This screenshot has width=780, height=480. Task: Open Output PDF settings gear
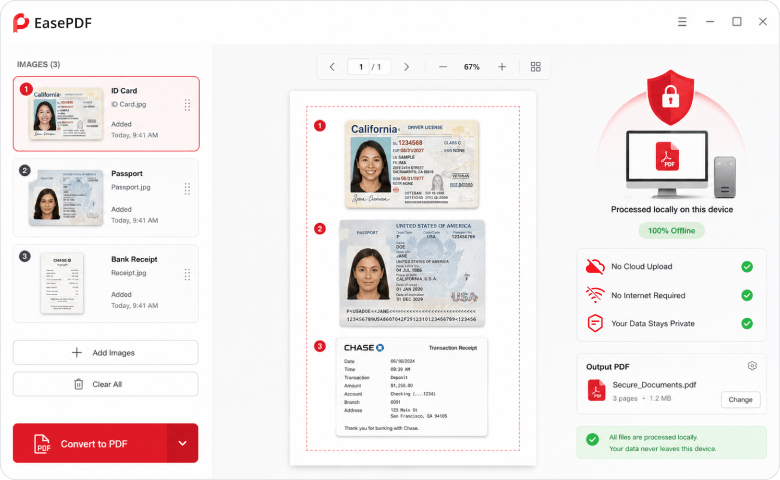[x=752, y=366]
